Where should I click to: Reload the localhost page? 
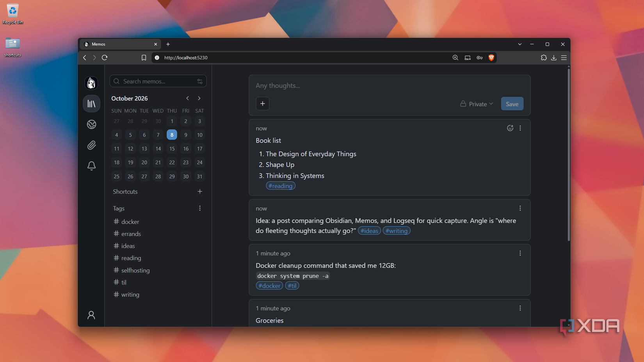[x=105, y=57]
